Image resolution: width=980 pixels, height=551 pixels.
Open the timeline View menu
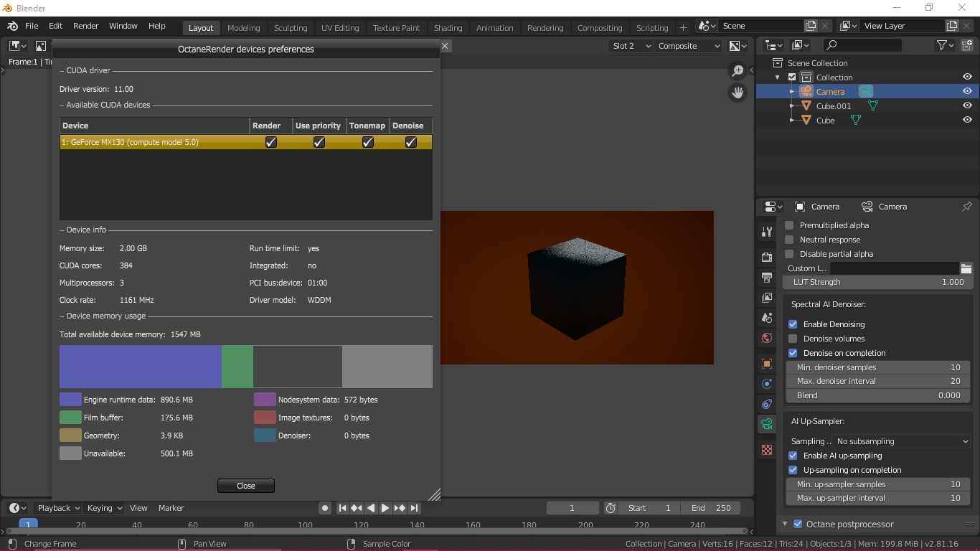[138, 508]
